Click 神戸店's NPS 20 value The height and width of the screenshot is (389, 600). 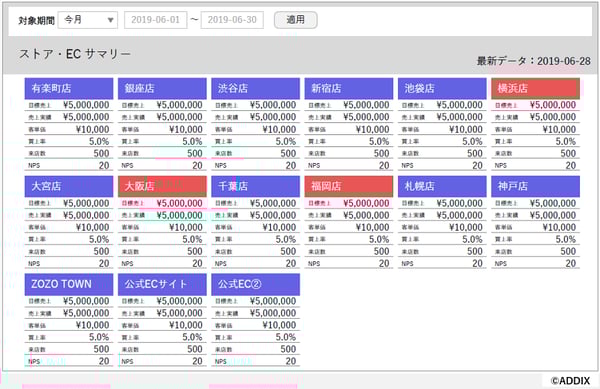pos(571,264)
